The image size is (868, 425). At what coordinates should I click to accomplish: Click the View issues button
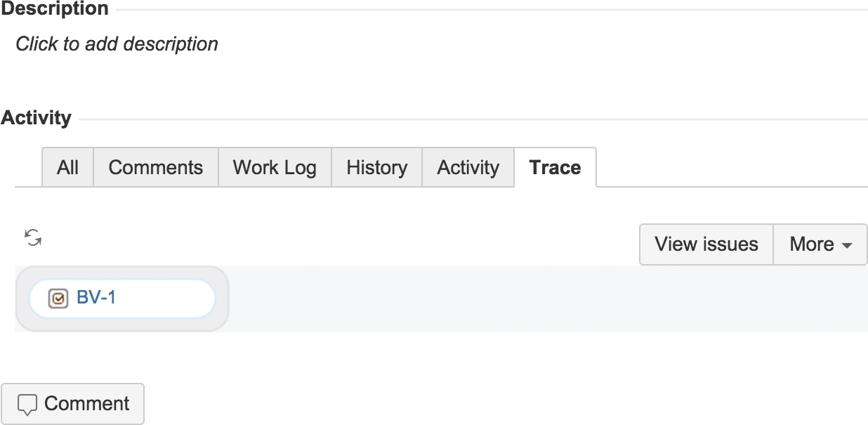click(x=706, y=244)
